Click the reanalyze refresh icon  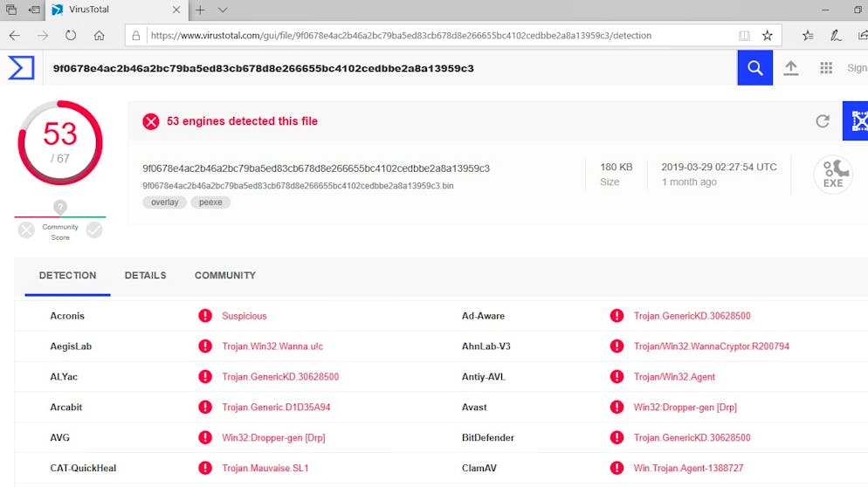823,120
